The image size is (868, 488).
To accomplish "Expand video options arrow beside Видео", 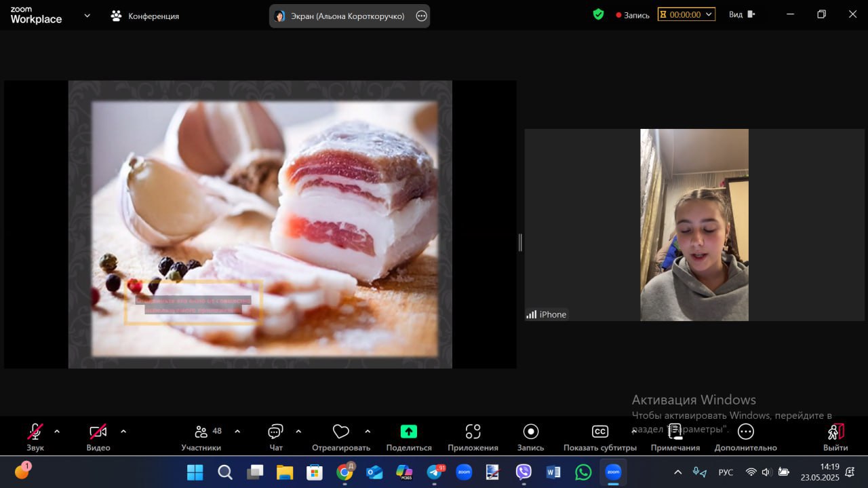I will 123,431.
